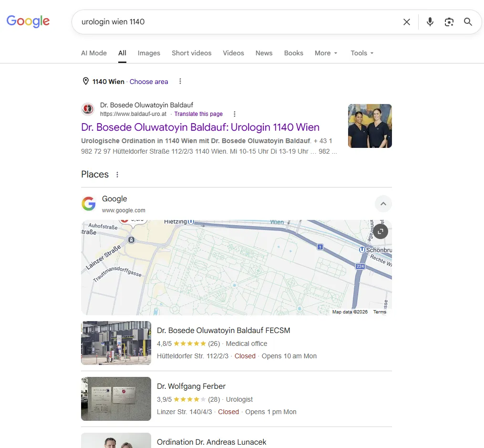
Task: Click the Google logo
Action: pyautogui.click(x=28, y=21)
